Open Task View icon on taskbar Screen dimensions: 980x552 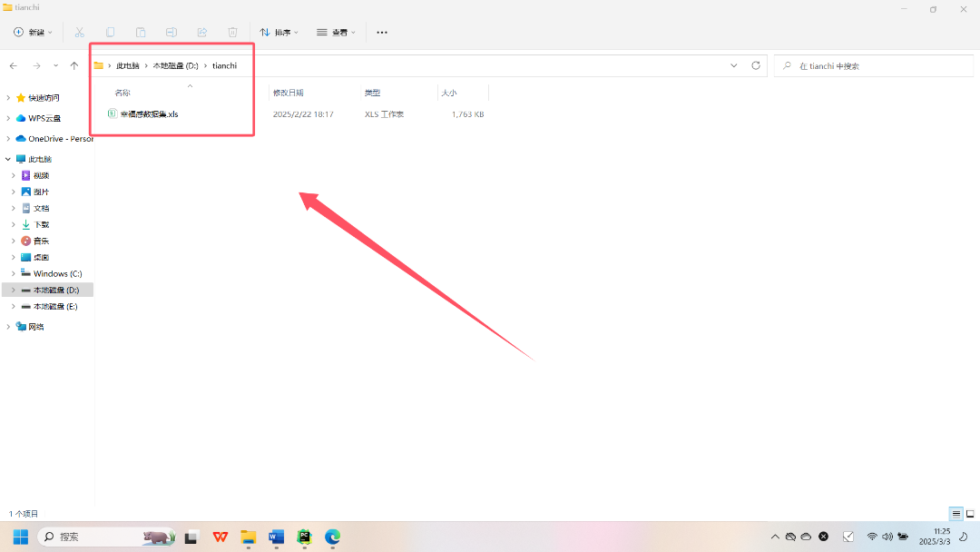[191, 537]
